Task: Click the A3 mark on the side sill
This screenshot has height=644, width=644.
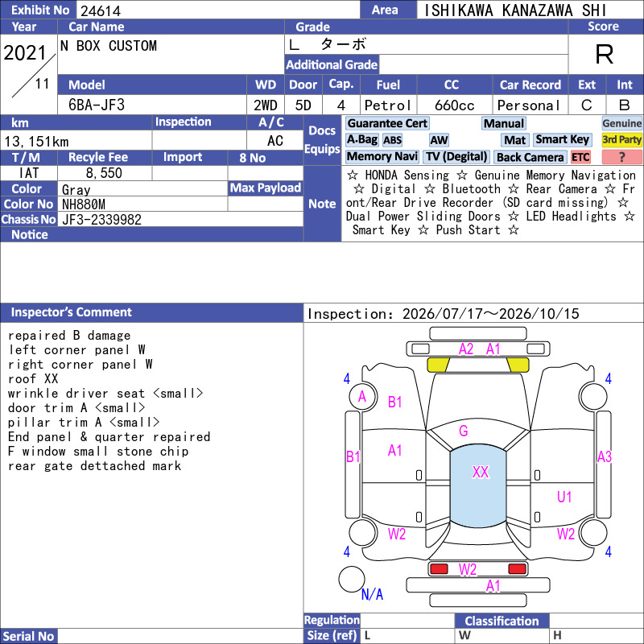Action: pyautogui.click(x=605, y=456)
